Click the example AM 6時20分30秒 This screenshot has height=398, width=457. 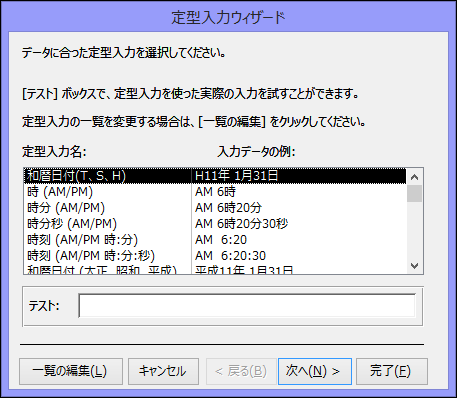[x=241, y=224]
